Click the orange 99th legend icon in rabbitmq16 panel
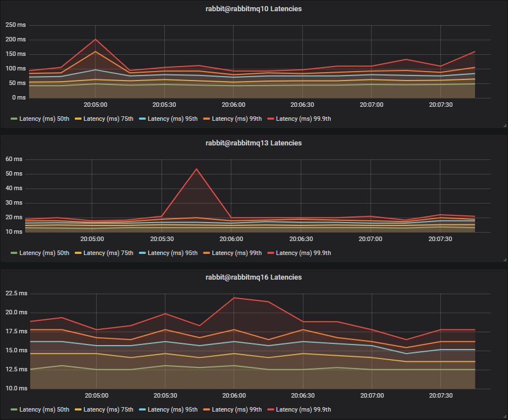The image size is (508, 420). coord(207,409)
